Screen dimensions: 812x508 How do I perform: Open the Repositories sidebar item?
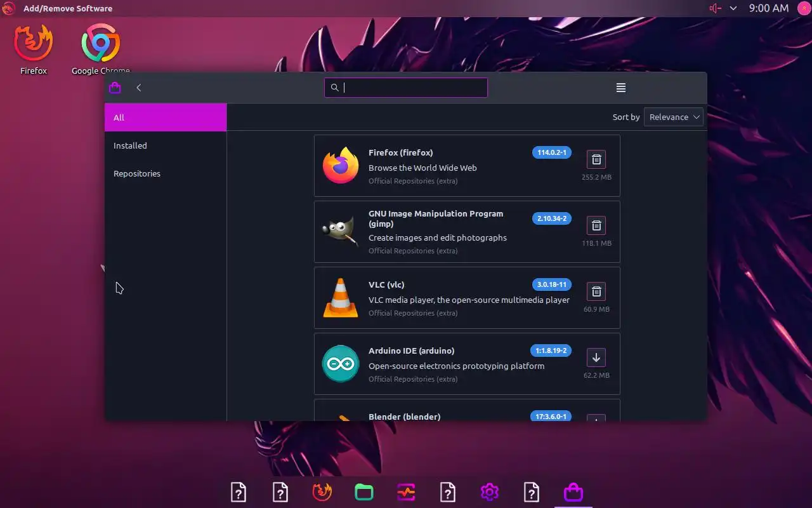[x=166, y=173]
